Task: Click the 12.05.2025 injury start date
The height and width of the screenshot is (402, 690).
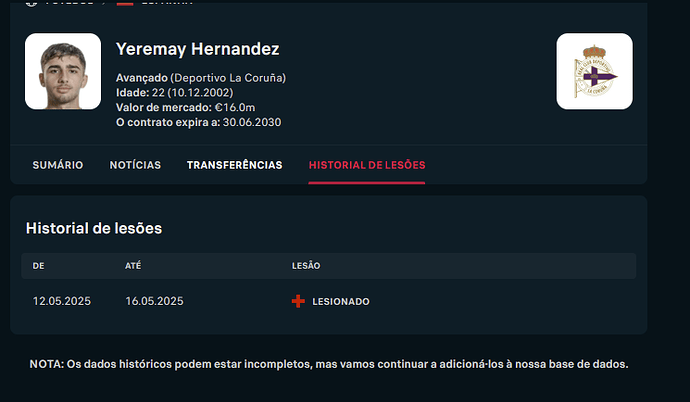Action: click(62, 301)
